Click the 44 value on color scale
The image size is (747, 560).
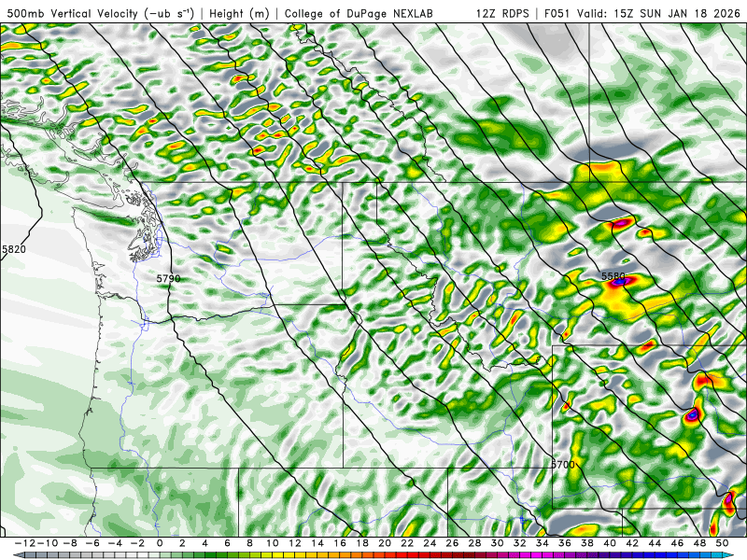click(655, 543)
